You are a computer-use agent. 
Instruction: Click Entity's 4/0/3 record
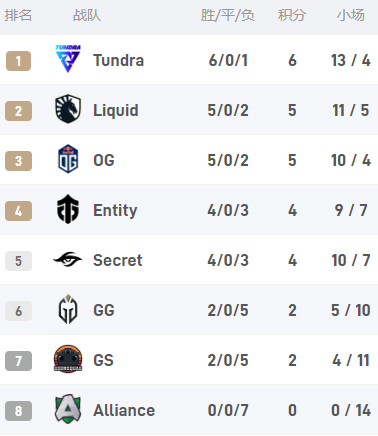tap(228, 210)
